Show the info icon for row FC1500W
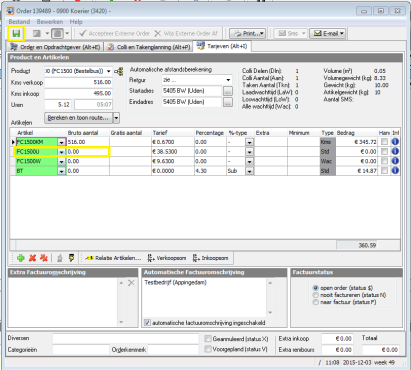411x370 pixels. 395,161
